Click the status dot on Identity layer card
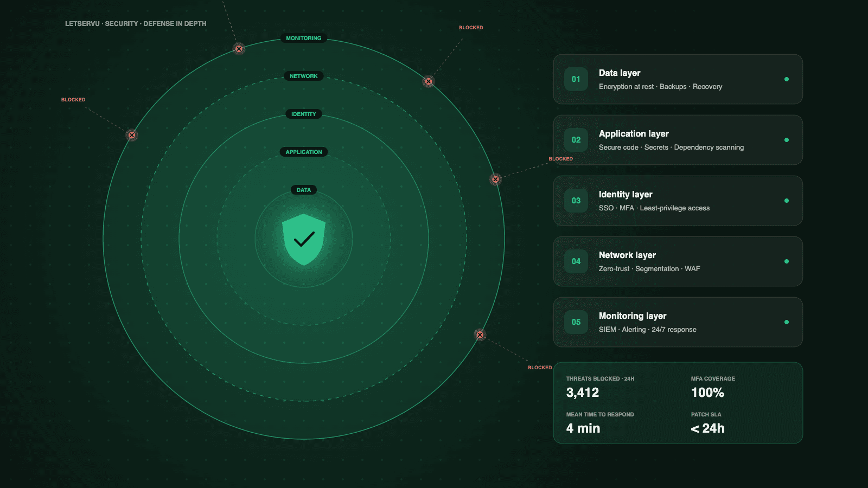The image size is (868, 488). (x=787, y=201)
